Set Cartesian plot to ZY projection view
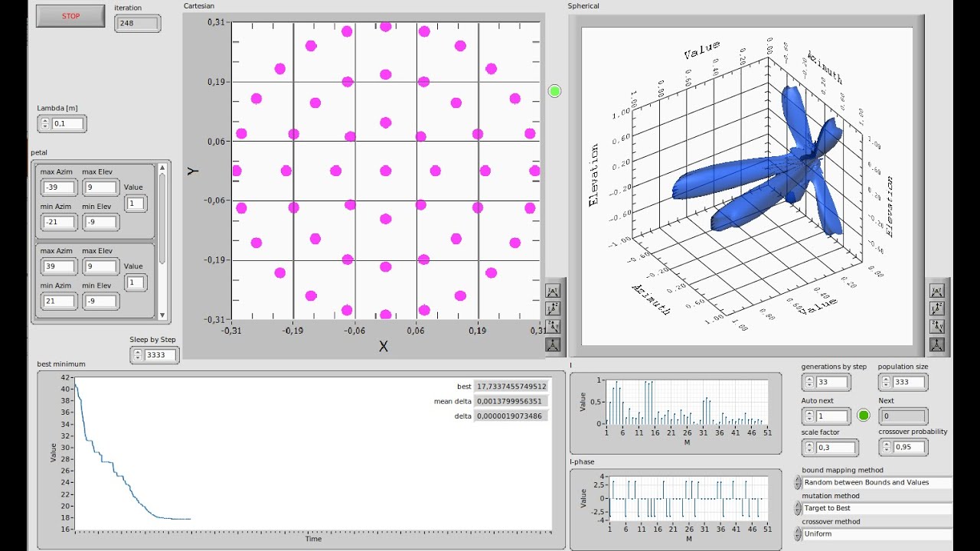This screenshot has height=551, width=980. 553,327
